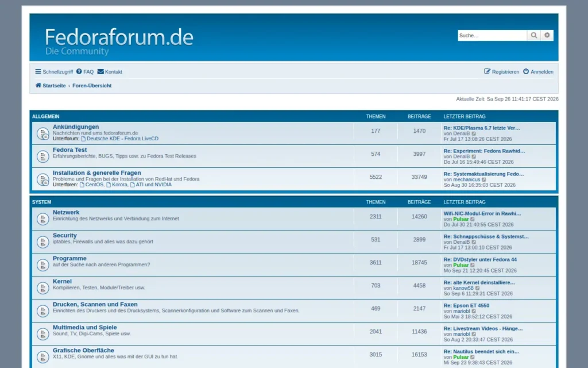Screen dimensions: 588x368
Task: View latest post icon in Ankündigungen row
Action: coord(474,133)
